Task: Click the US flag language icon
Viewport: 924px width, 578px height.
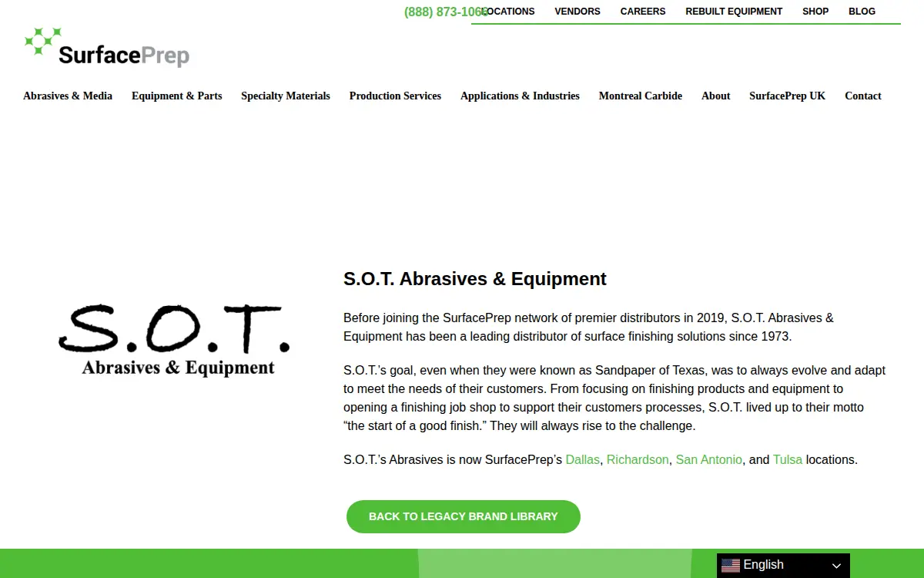Action: click(x=731, y=565)
